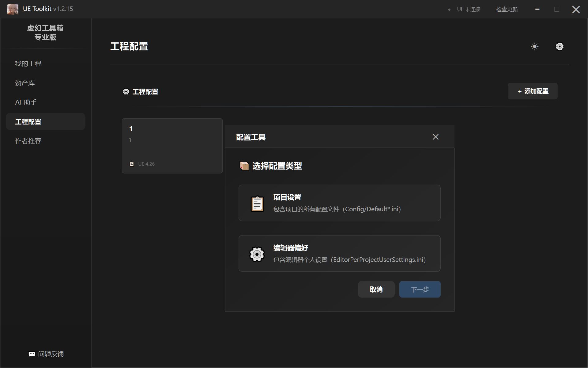Click the UE Toolkit app avatar icon
The height and width of the screenshot is (368, 588).
[x=13, y=9]
